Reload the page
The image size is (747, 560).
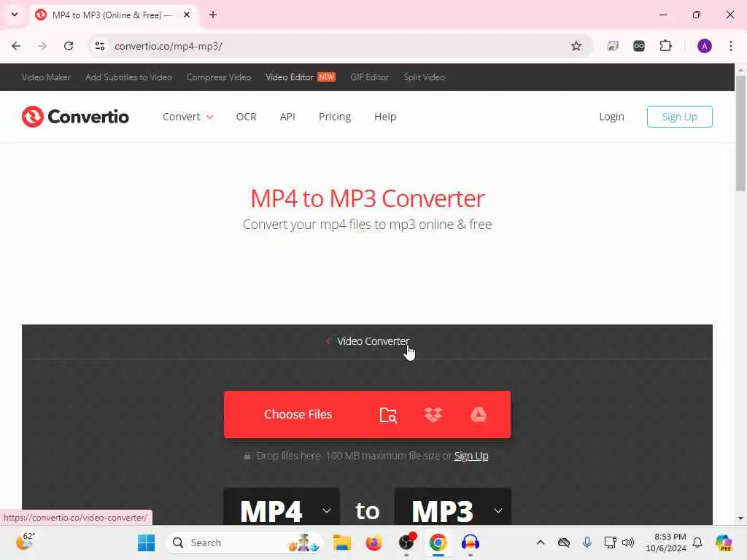click(x=69, y=46)
